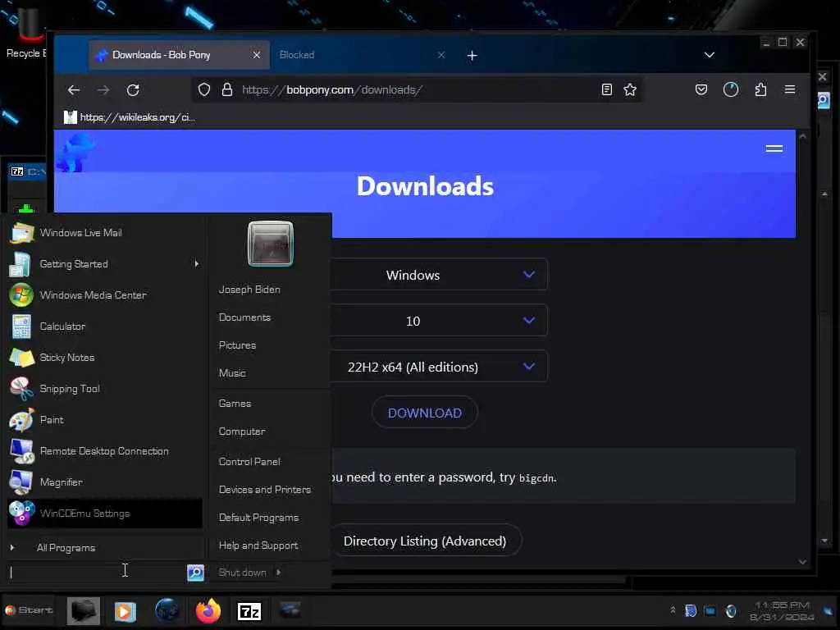Screen dimensions: 840x630
Task: Open Windows Live Mail from Start menu
Action: [105, 232]
